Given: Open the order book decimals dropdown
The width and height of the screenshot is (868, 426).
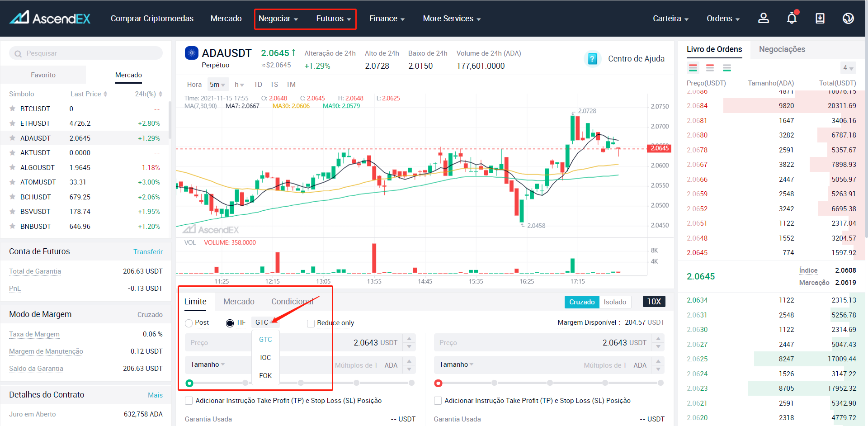Looking at the screenshot, I should tap(848, 68).
